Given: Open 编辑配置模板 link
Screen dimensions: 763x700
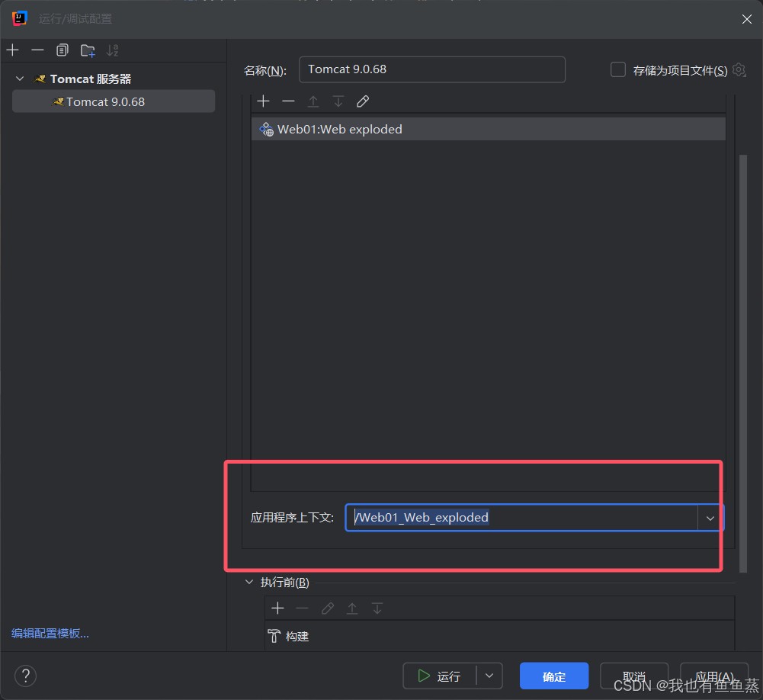Looking at the screenshot, I should (50, 634).
